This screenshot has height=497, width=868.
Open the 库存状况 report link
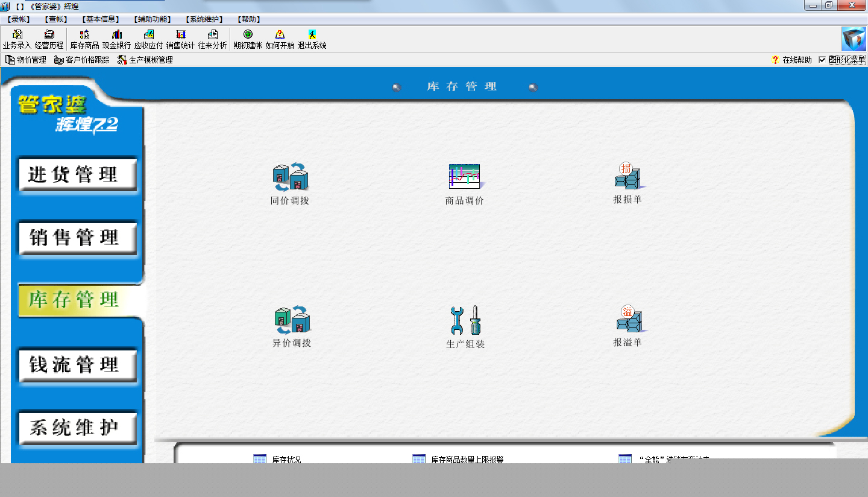coord(277,460)
